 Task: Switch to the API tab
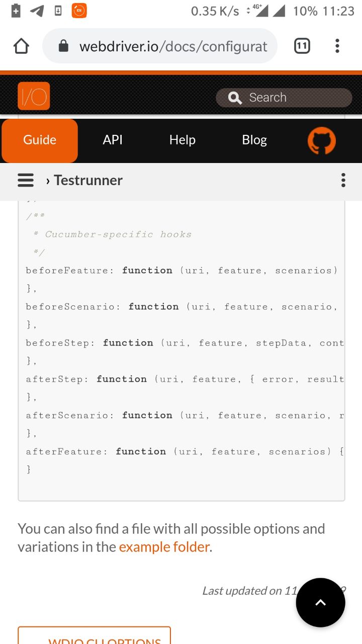(x=113, y=140)
